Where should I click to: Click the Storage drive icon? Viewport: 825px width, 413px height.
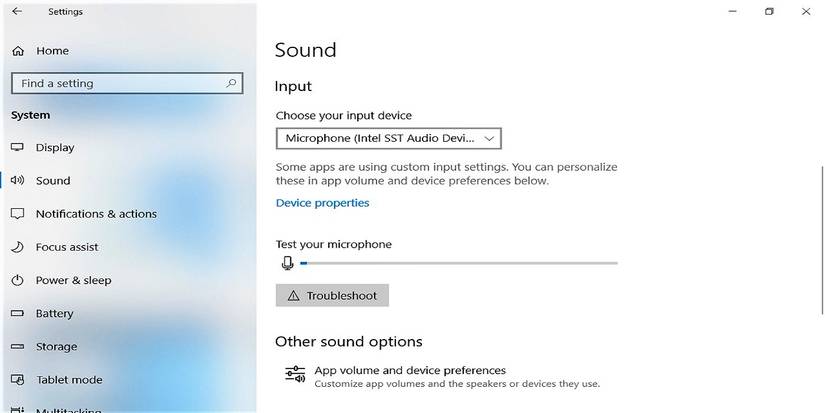pyautogui.click(x=17, y=347)
